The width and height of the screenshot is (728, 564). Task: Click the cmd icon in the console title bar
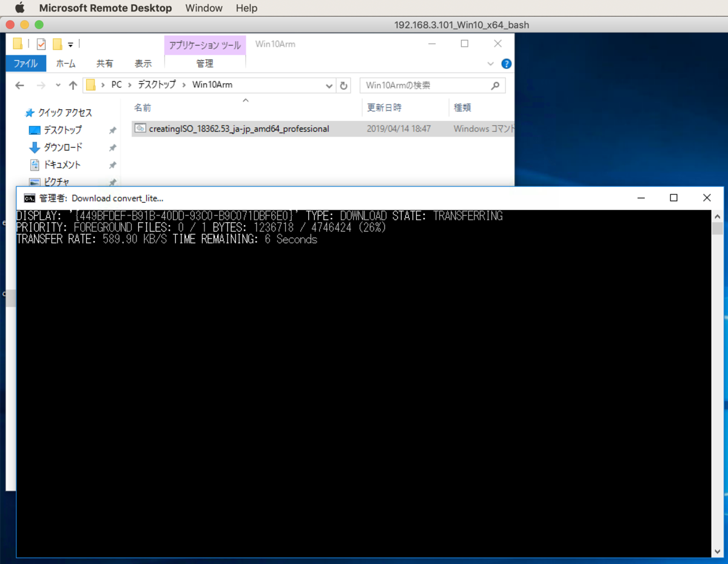coord(29,198)
